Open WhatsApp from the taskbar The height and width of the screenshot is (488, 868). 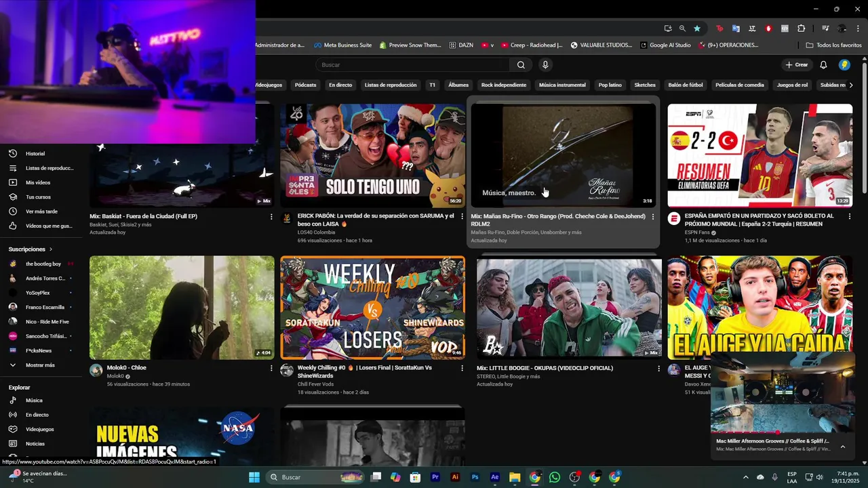555,477
